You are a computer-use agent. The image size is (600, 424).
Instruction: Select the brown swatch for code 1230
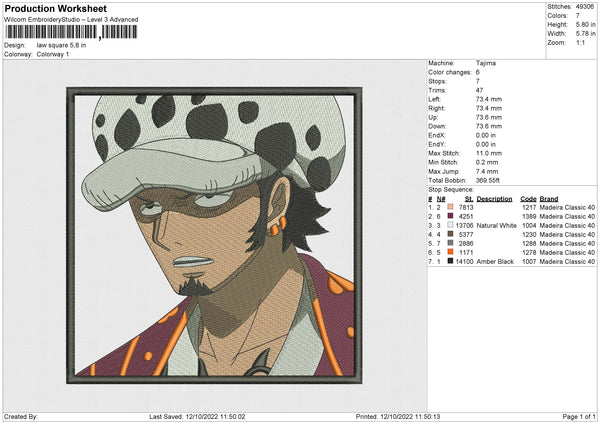tap(450, 234)
